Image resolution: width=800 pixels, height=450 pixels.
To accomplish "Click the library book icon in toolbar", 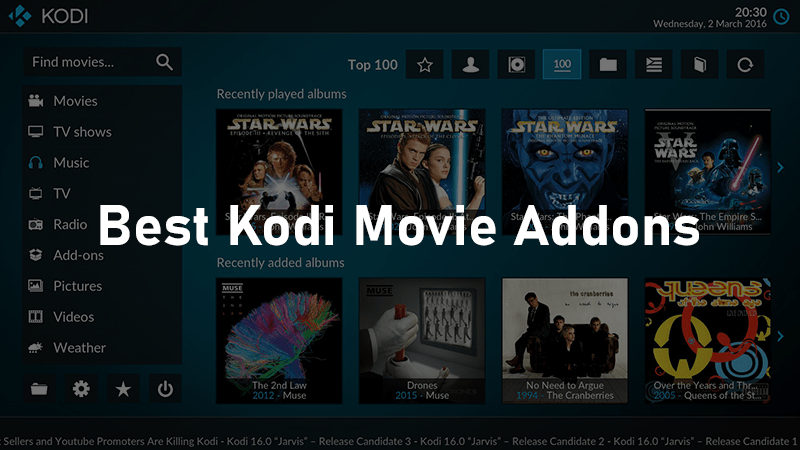I will [699, 64].
